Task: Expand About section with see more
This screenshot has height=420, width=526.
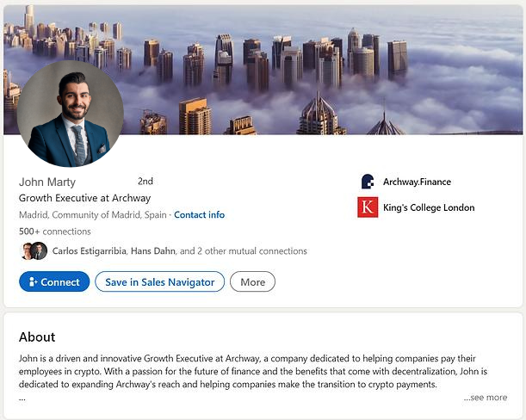Action: click(485, 398)
